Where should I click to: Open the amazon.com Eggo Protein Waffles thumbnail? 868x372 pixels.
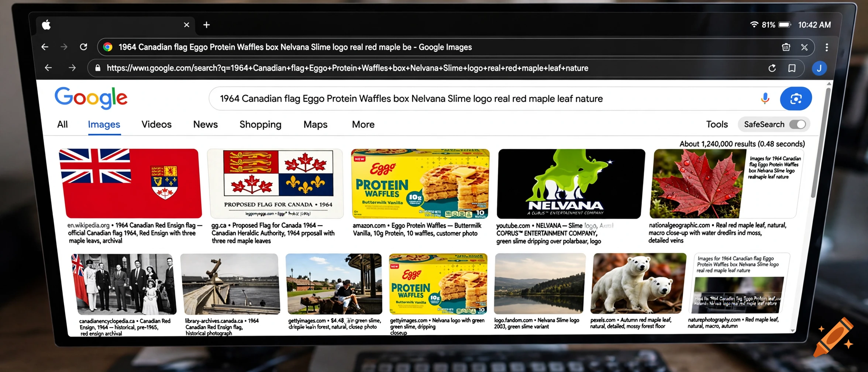[420, 183]
